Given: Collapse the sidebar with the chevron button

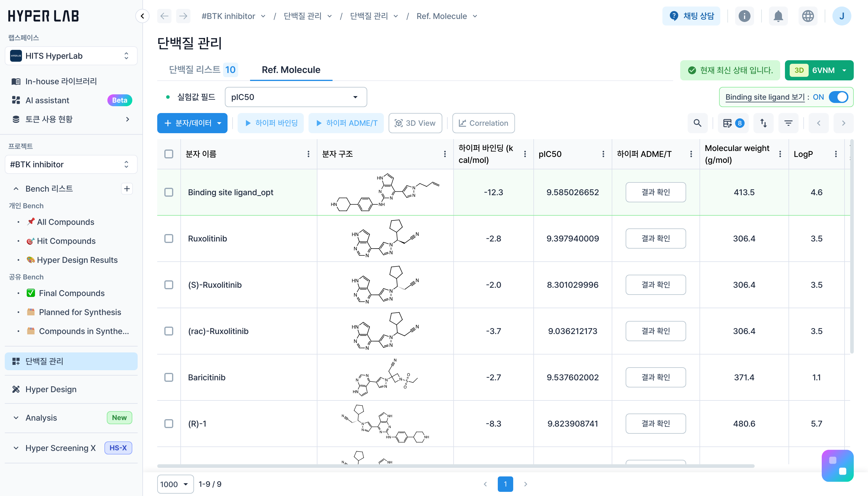Looking at the screenshot, I should 142,16.
